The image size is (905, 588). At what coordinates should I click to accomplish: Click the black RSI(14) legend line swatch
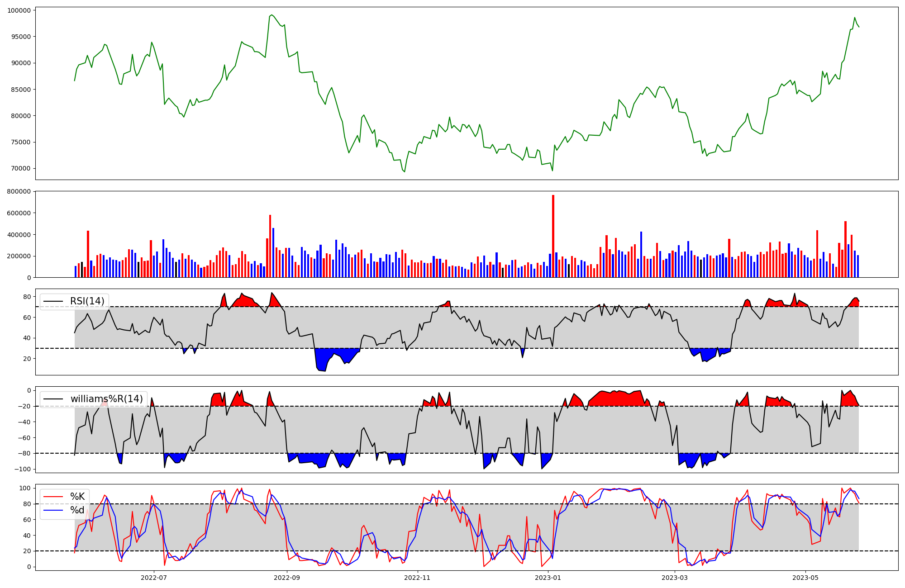(x=53, y=301)
